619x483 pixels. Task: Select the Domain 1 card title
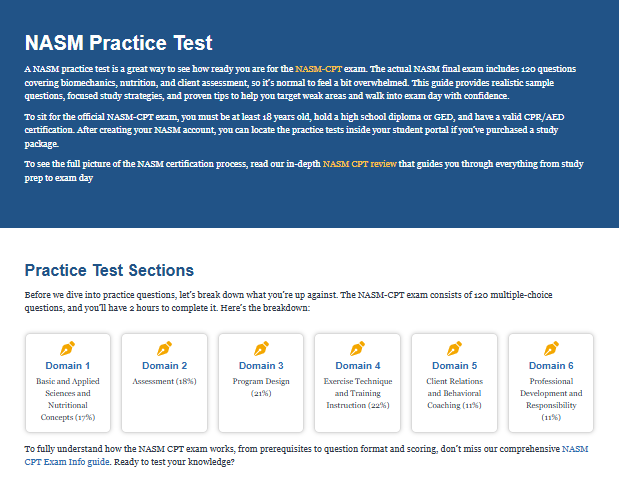click(x=68, y=366)
